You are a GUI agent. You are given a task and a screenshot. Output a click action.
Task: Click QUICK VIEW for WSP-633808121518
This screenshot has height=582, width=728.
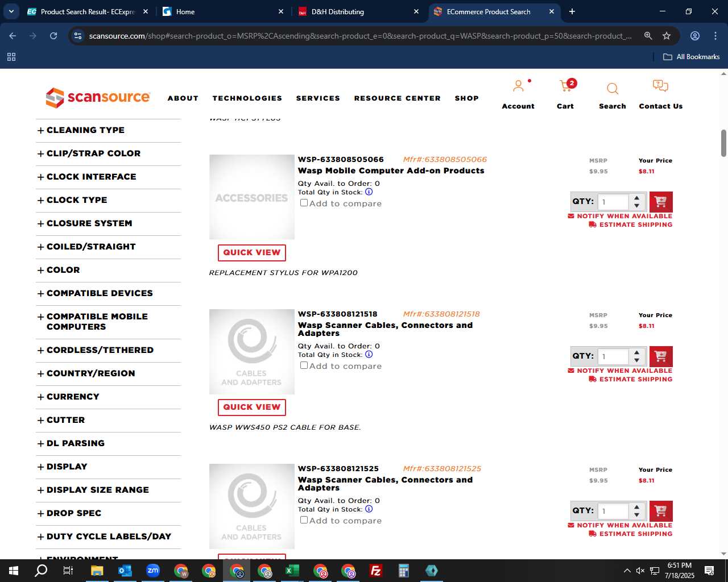click(x=252, y=407)
